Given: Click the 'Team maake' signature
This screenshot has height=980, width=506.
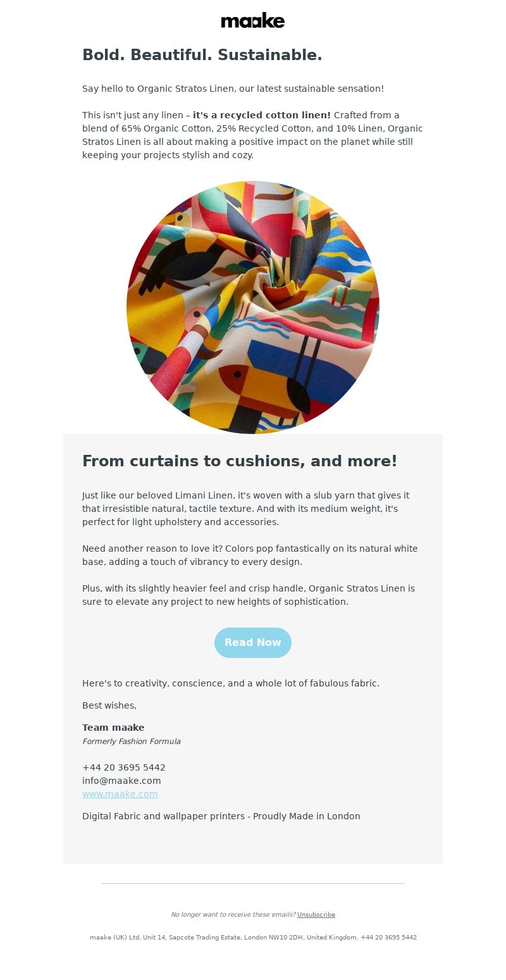Looking at the screenshot, I should click(x=113, y=728).
